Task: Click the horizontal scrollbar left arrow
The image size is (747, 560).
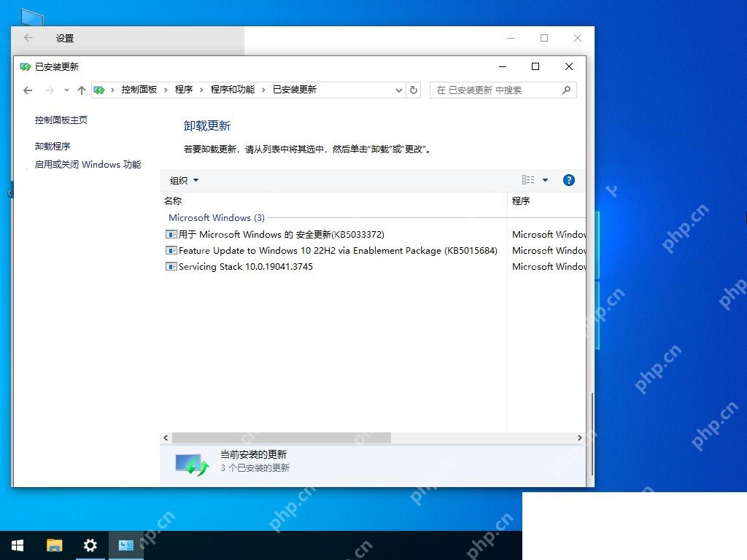Action: click(166, 437)
